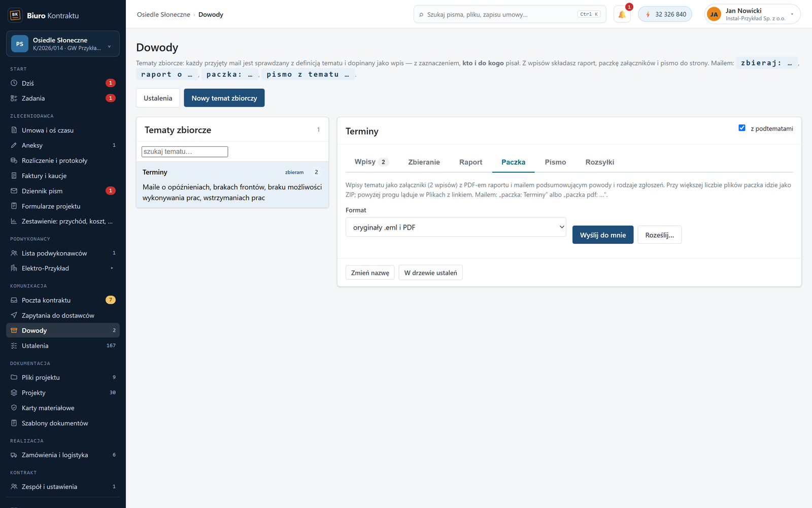Screen dimensions: 812x508
Task: Click the Karty materiałowe shield icon
Action: 14,408
